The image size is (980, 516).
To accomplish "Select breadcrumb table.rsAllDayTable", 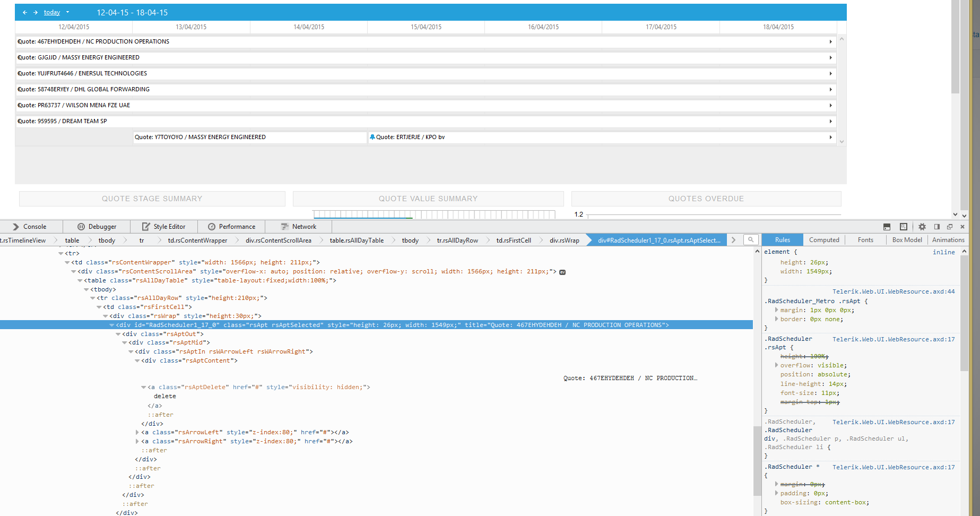I will point(357,240).
